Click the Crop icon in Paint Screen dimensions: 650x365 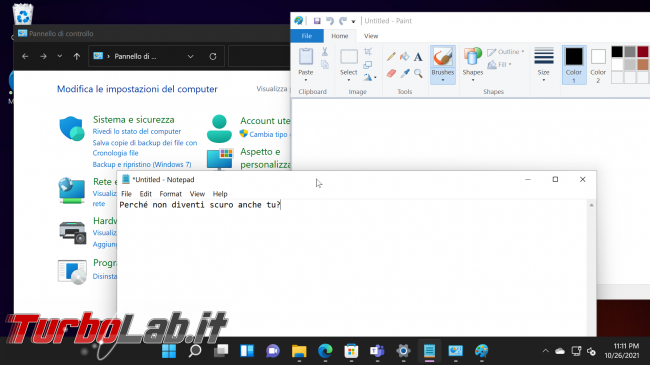click(x=368, y=52)
